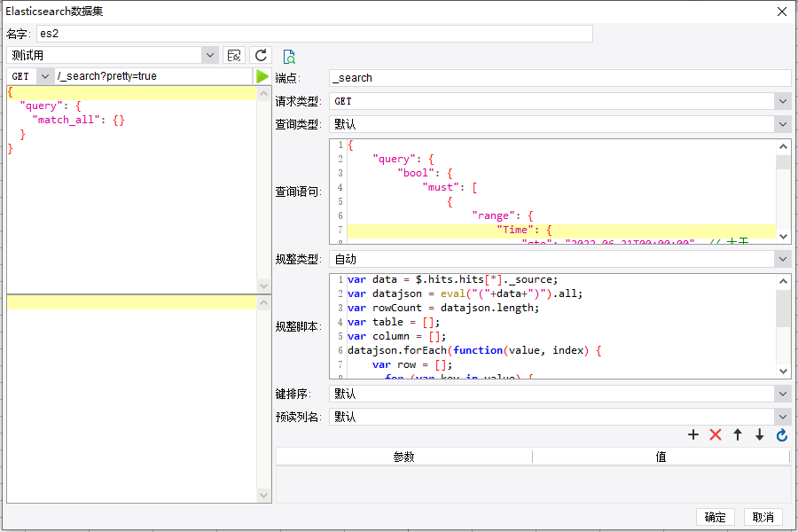Click the 'var data = $.hits.hits' script line

coord(452,279)
